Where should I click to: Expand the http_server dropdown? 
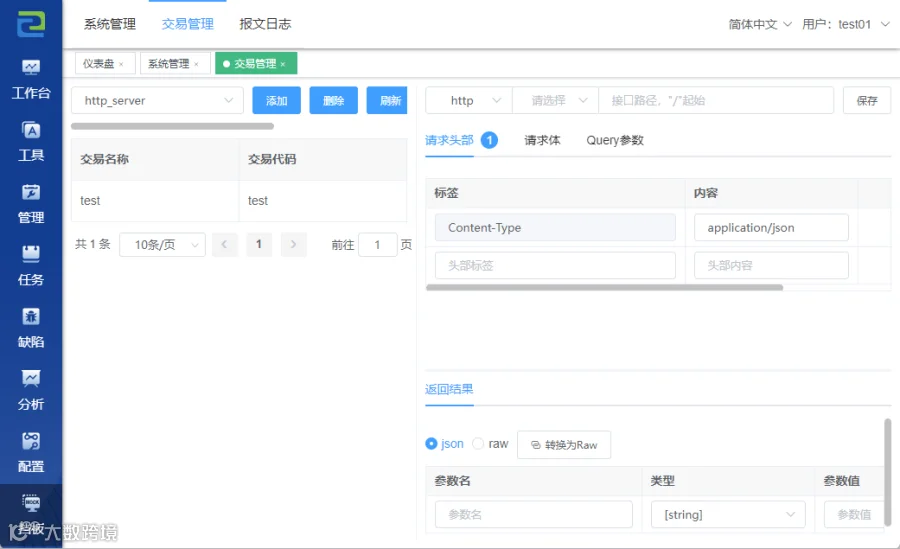tap(157, 100)
